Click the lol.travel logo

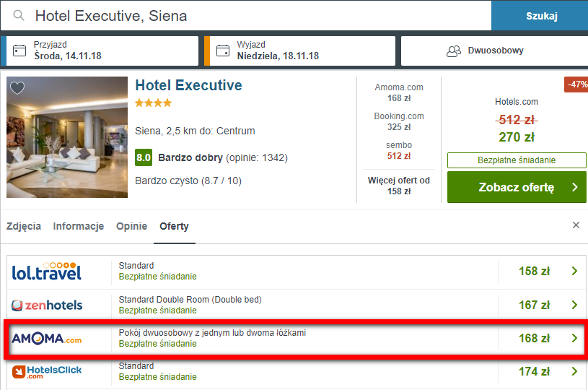click(x=46, y=272)
